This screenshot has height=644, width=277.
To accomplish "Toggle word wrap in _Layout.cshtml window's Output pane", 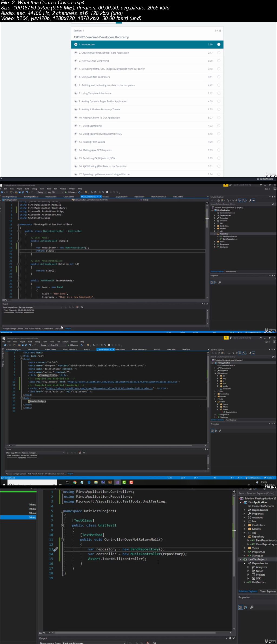I will coord(84,453).
